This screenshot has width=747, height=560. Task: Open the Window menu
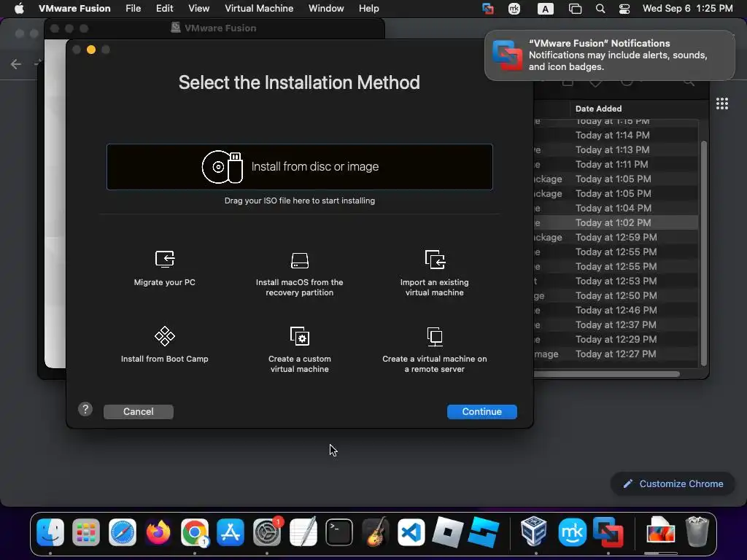click(326, 8)
